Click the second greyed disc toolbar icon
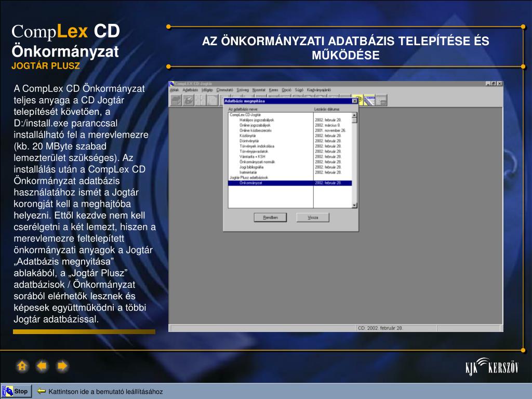 (x=188, y=100)
